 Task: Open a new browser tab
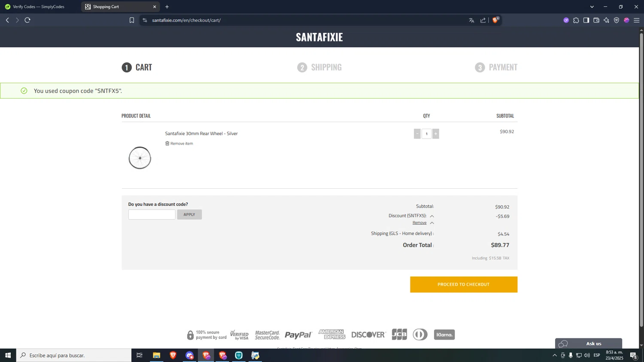coord(167,7)
